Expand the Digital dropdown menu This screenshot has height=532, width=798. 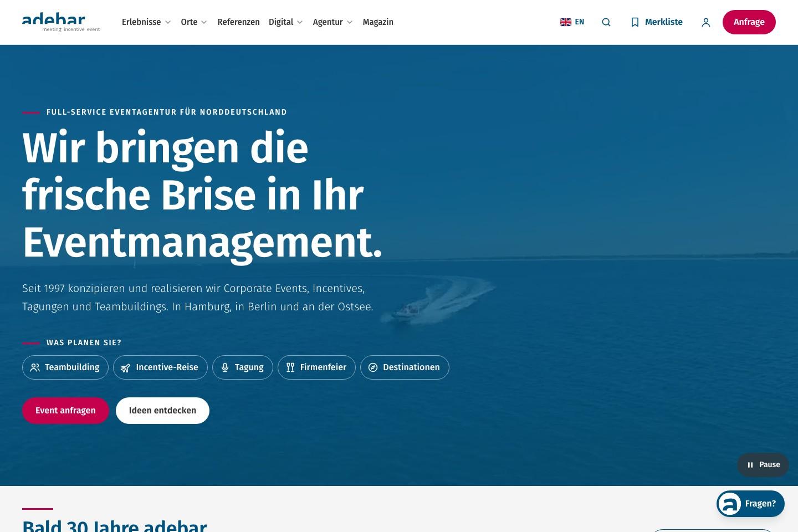click(286, 22)
